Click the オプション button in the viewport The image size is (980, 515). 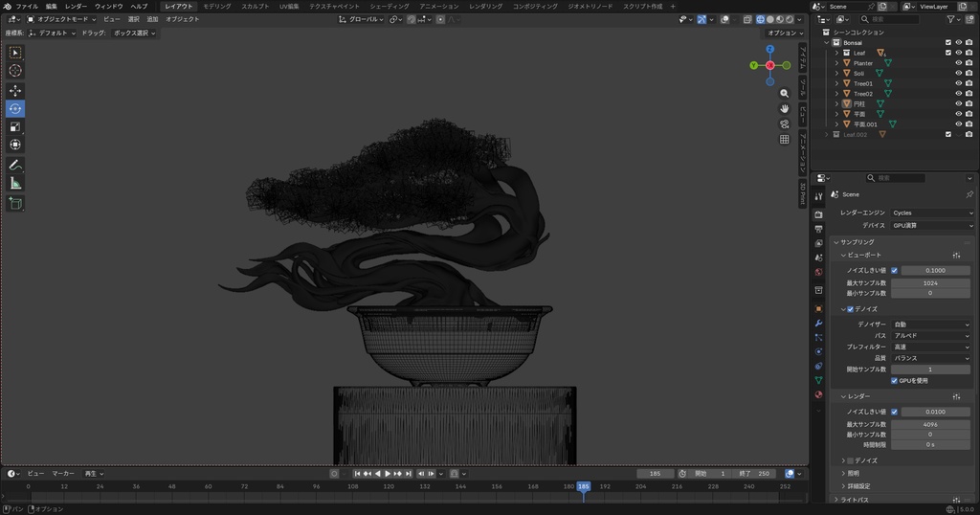click(785, 33)
